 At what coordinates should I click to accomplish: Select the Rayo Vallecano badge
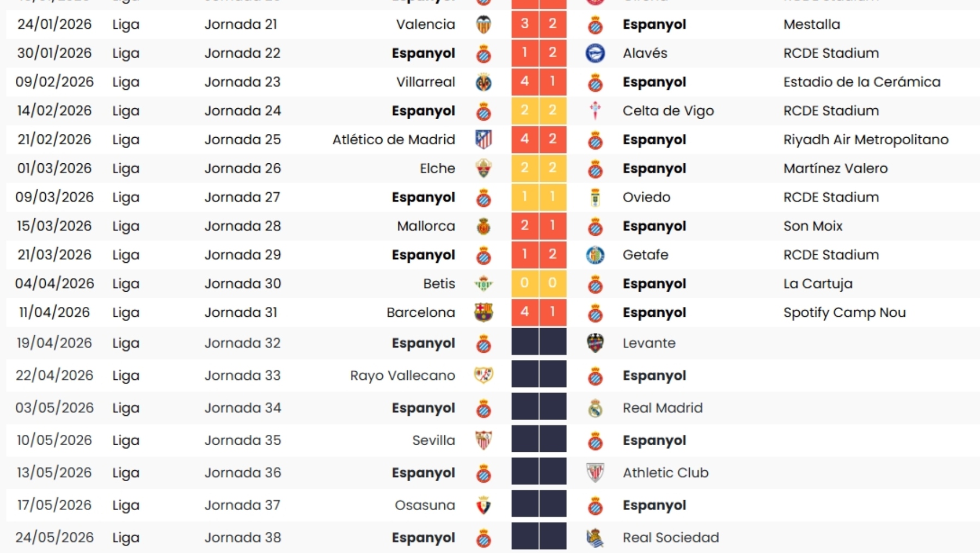(x=485, y=375)
